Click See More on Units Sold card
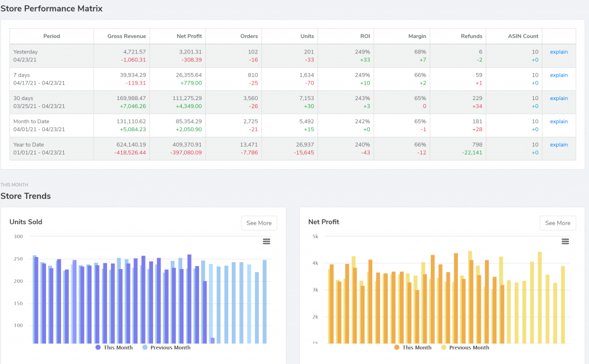589x364 pixels. point(259,223)
